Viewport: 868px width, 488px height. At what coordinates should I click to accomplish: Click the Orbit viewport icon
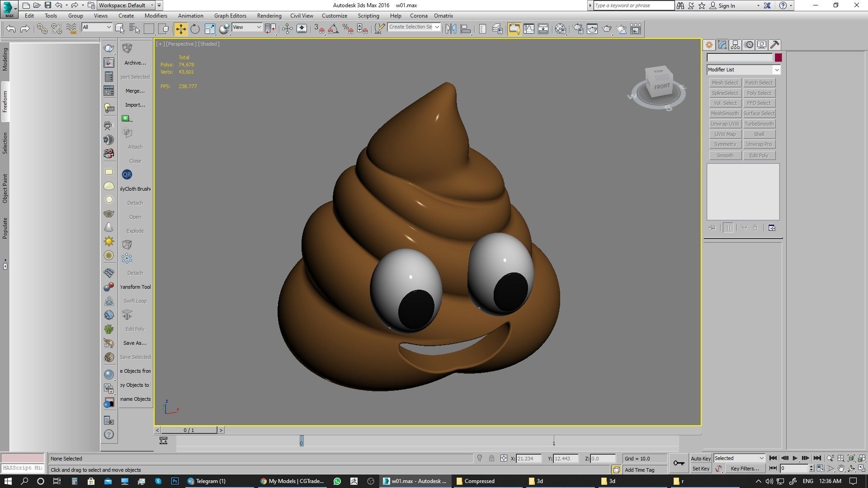click(x=851, y=469)
